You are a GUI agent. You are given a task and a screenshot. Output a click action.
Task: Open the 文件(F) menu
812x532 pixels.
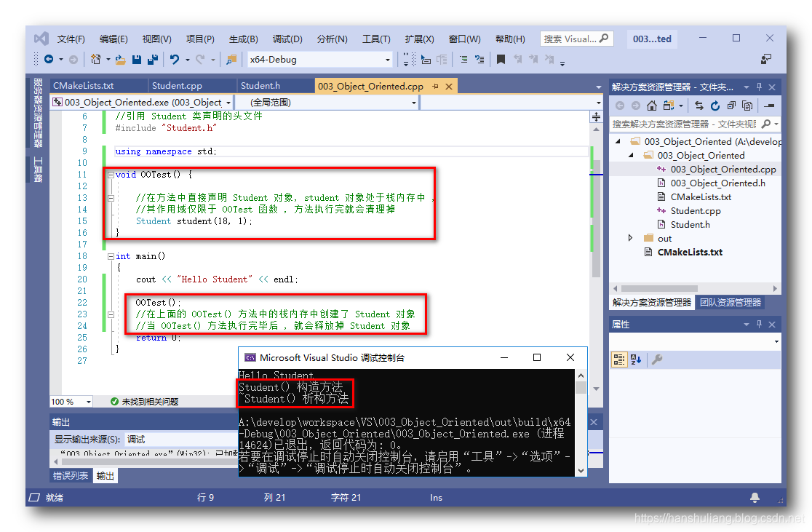(71, 39)
